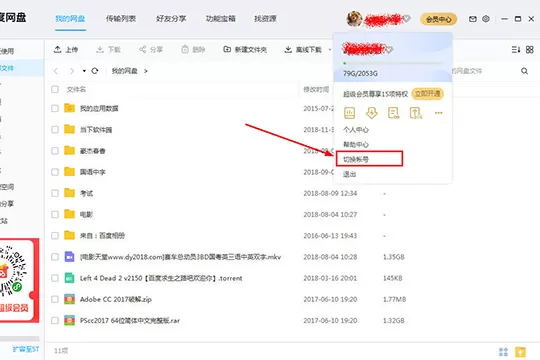Click the chart privilege icon in the account popup
The height and width of the screenshot is (360, 540).
pos(350,113)
